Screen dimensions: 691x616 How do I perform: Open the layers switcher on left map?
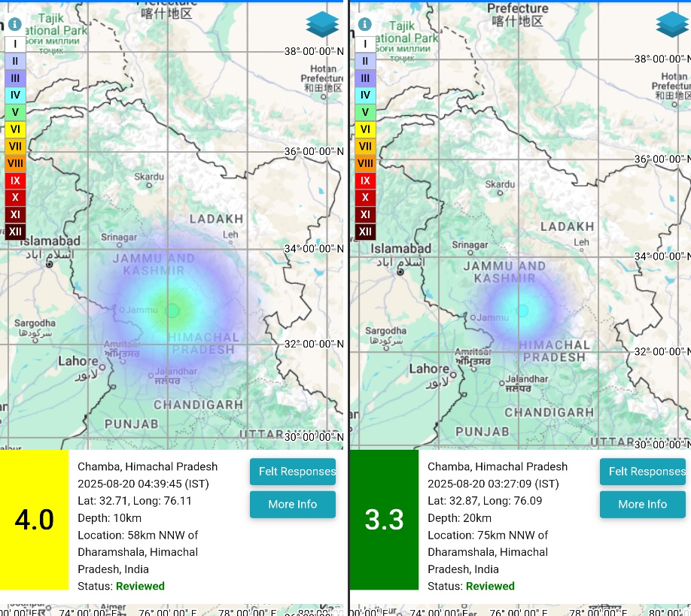coord(322,25)
